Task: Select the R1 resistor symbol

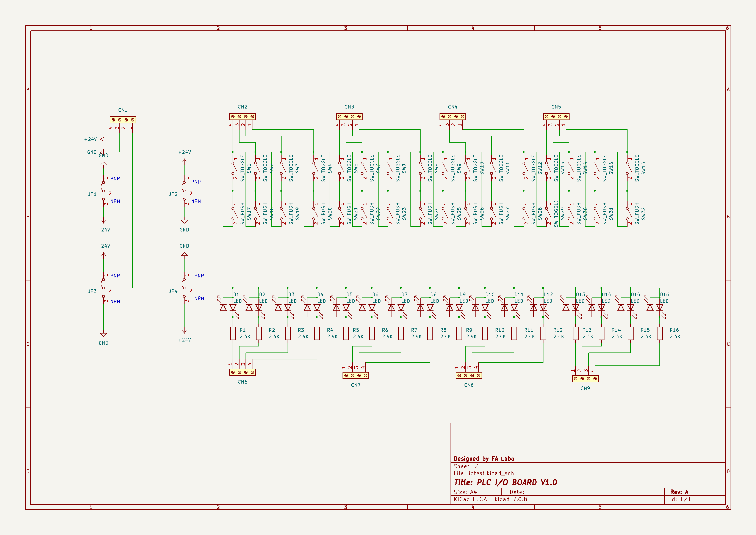Action: coord(233,333)
